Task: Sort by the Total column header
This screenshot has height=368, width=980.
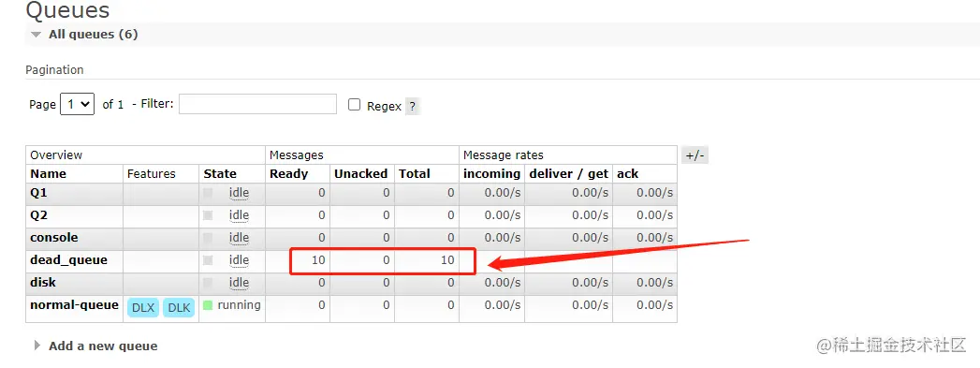Action: pos(415,173)
